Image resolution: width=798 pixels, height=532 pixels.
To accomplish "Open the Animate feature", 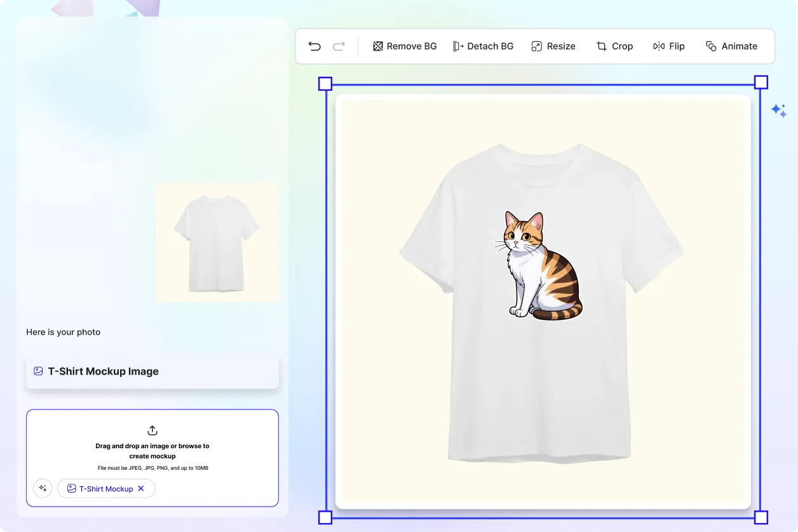I will [x=731, y=46].
